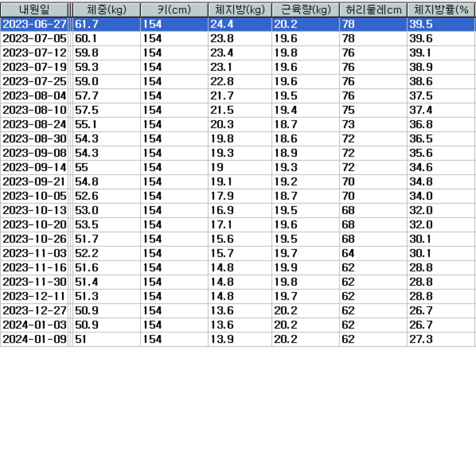Select the 2023-11-16 visit row

click(x=238, y=268)
